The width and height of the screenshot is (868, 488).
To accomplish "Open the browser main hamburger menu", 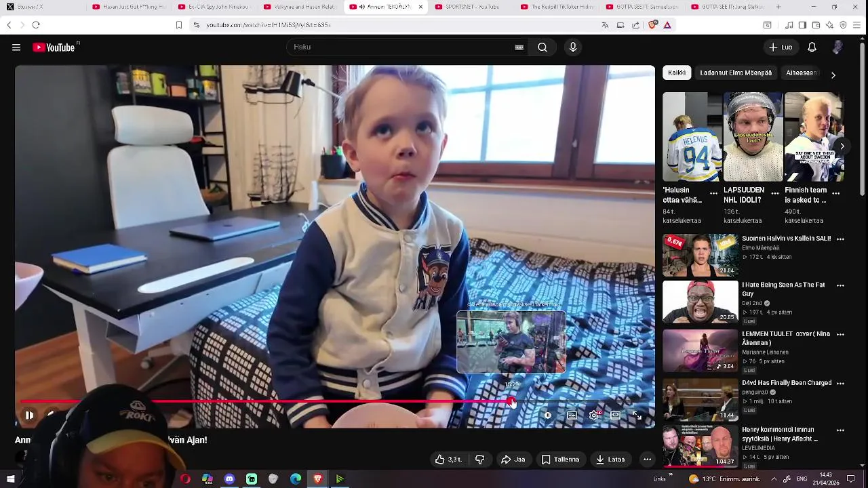I will tap(858, 25).
